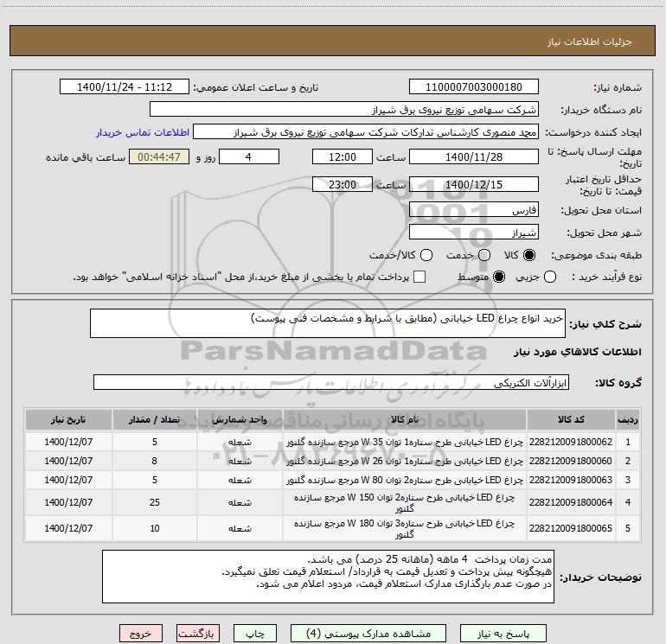Click the validity time field 23:00
666x644 pixels.
(x=343, y=184)
